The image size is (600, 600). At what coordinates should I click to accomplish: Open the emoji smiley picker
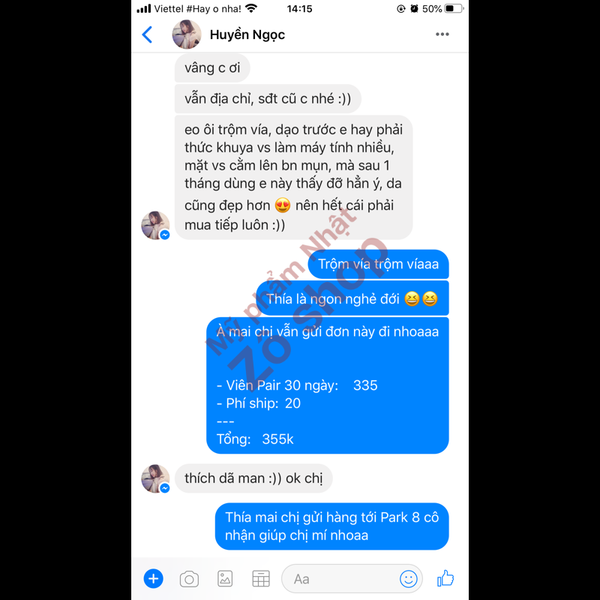pyautogui.click(x=408, y=579)
